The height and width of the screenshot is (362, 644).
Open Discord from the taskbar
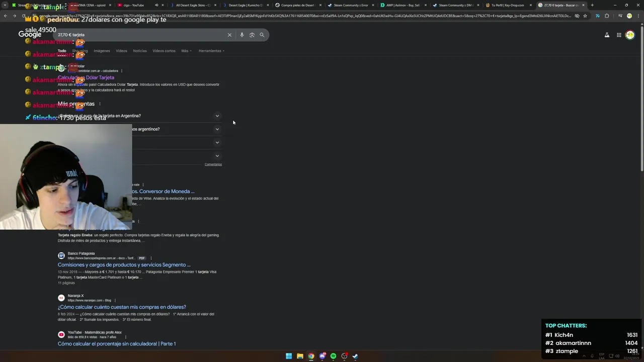click(x=322, y=356)
